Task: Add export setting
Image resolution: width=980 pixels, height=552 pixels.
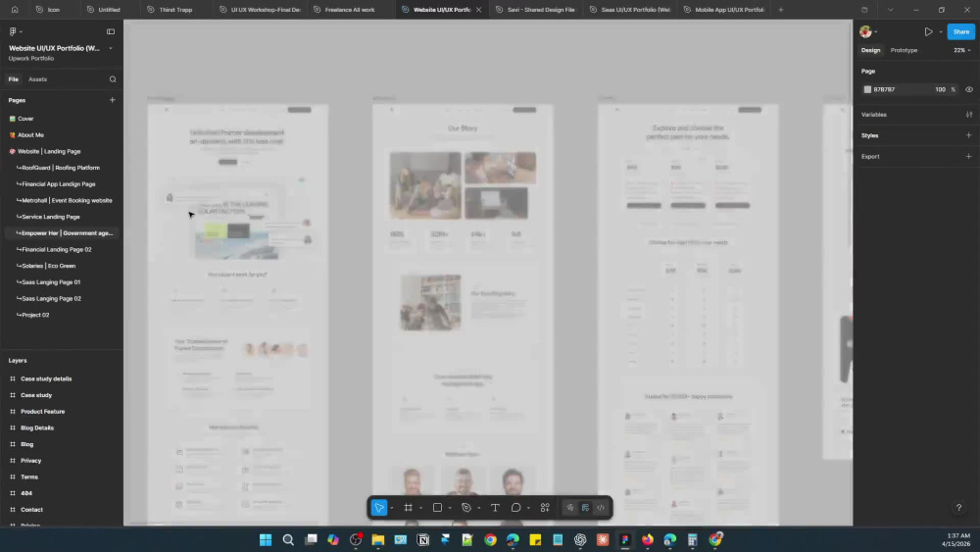Action: pos(969,156)
